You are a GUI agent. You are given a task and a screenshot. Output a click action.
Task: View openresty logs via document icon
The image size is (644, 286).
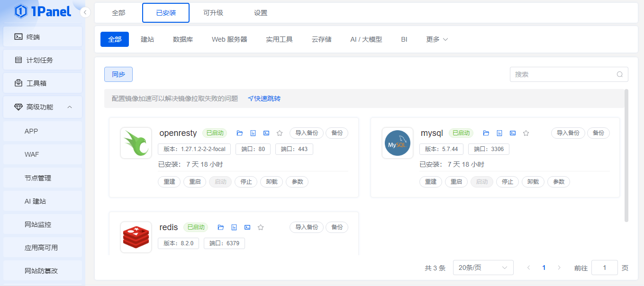253,133
